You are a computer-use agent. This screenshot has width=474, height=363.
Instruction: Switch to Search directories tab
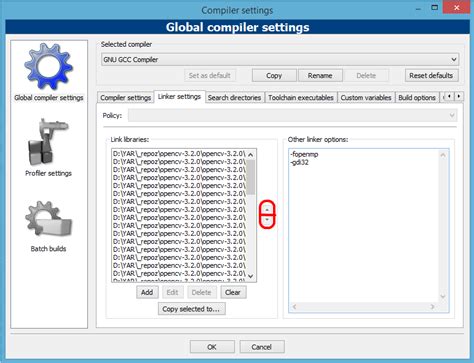(234, 98)
